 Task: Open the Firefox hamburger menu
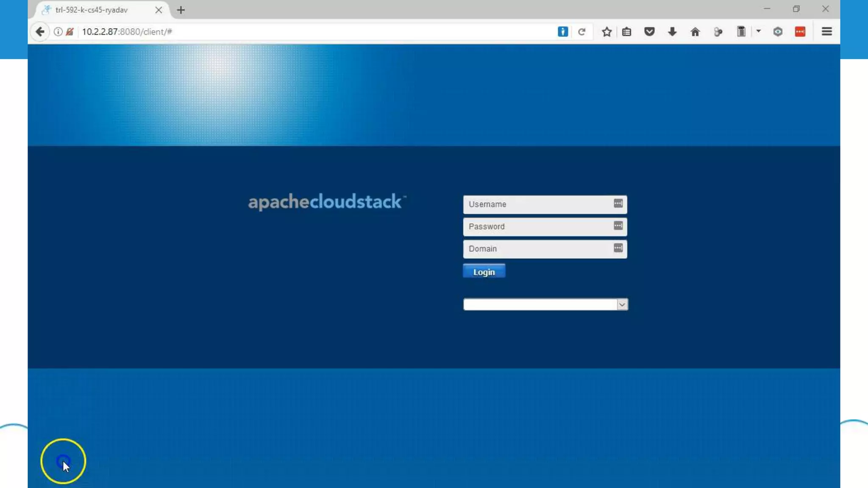(x=826, y=32)
